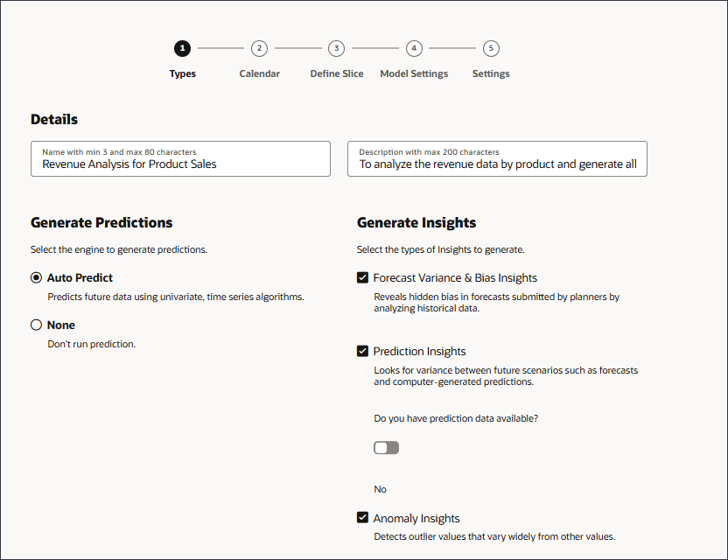Click step 2 Calendar circle

[x=259, y=48]
